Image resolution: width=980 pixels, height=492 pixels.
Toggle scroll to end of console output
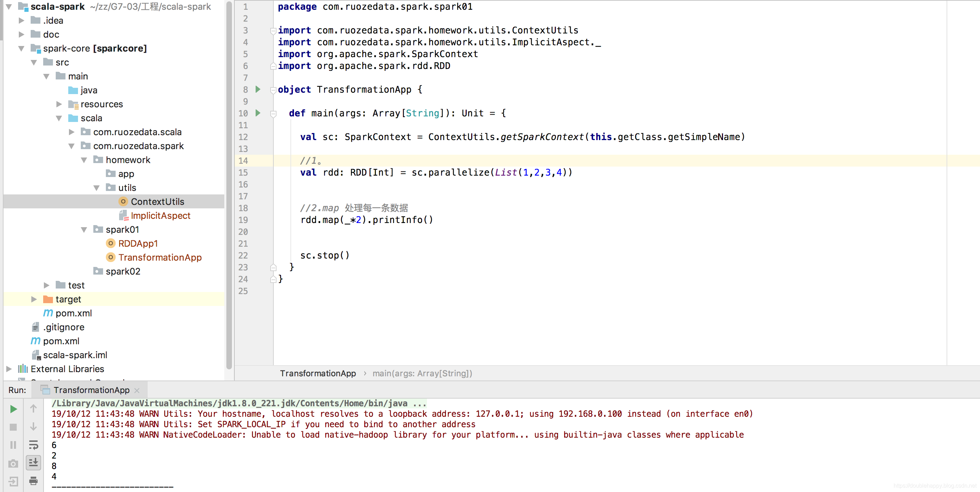point(33,463)
